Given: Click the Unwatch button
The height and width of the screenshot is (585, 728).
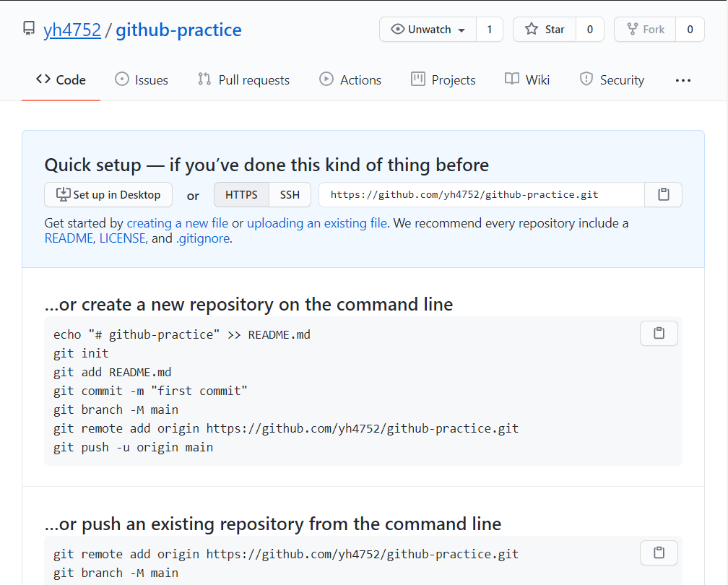Looking at the screenshot, I should click(x=428, y=29).
